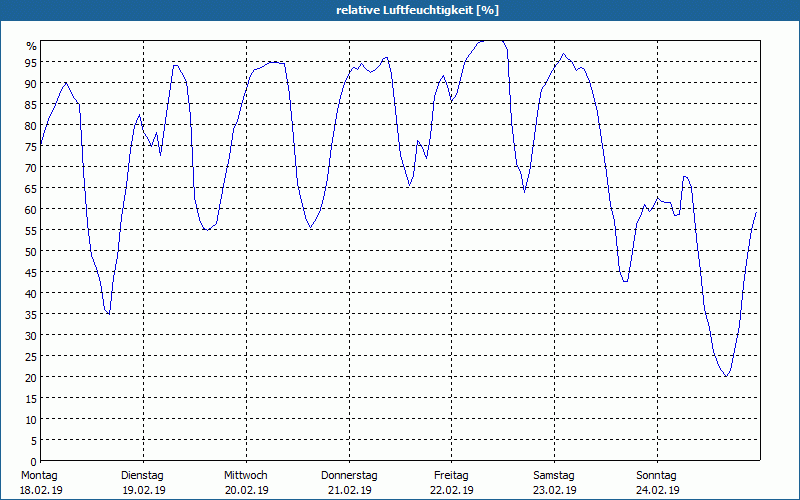
Task: Click the Friday humidity peak at 100%
Action: [x=491, y=41]
